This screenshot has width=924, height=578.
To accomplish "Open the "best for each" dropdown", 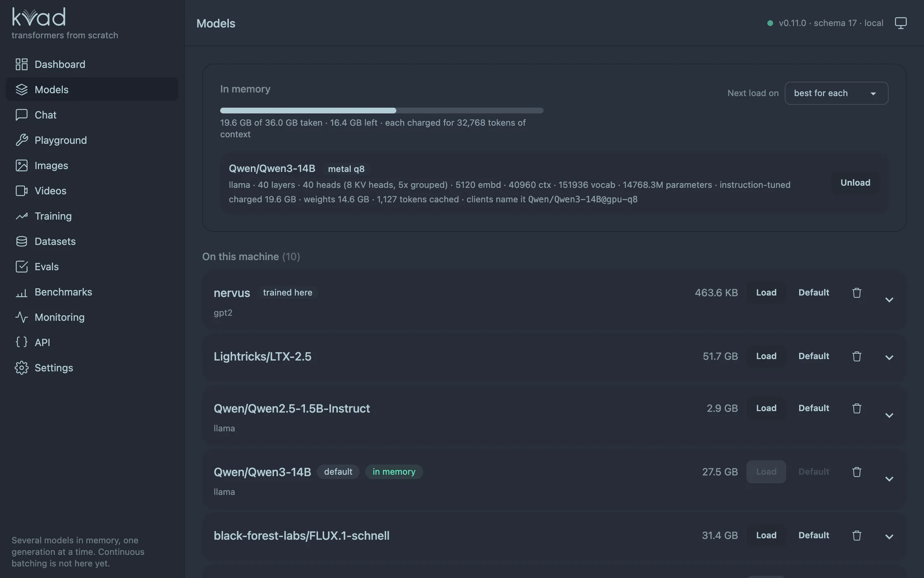I will (836, 93).
